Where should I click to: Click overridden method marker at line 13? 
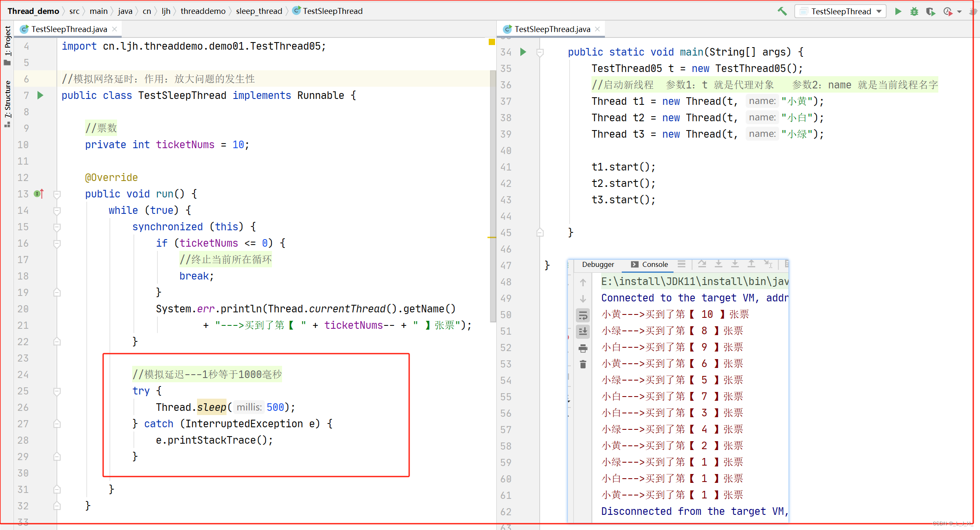point(39,194)
